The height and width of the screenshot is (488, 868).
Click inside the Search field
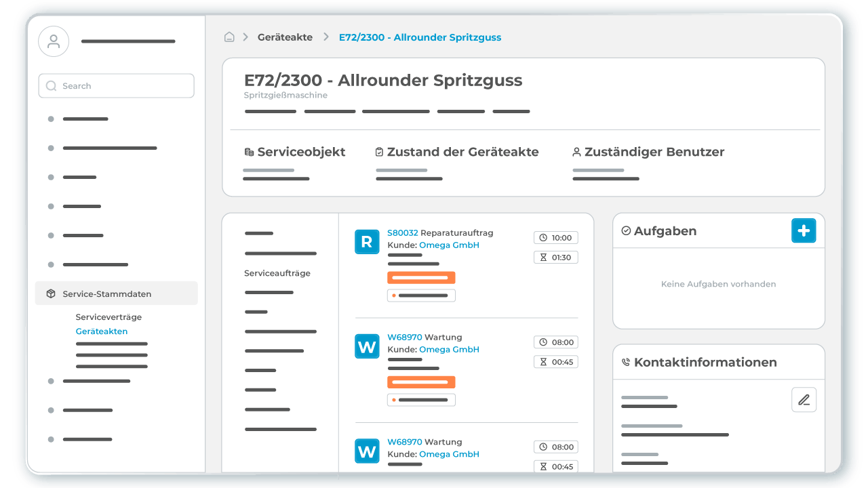tap(115, 85)
